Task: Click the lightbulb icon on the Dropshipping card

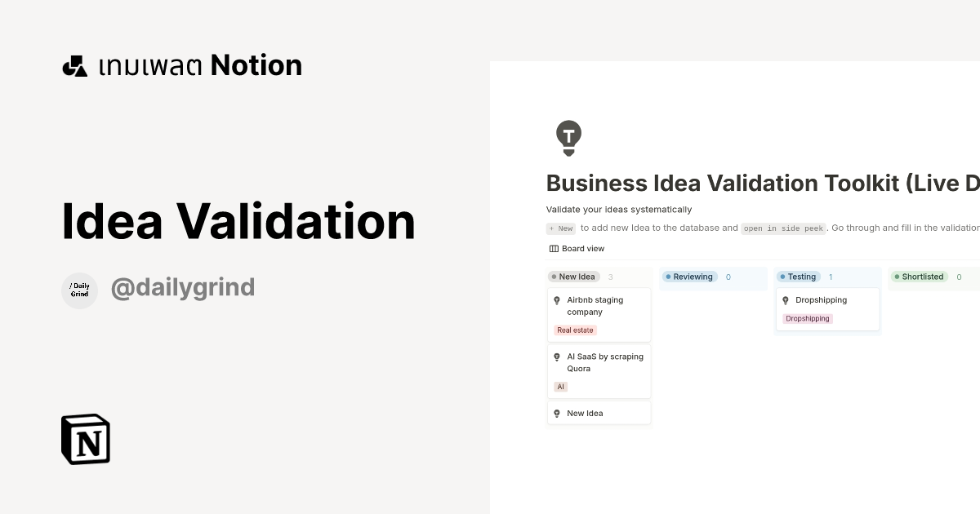Action: click(786, 300)
